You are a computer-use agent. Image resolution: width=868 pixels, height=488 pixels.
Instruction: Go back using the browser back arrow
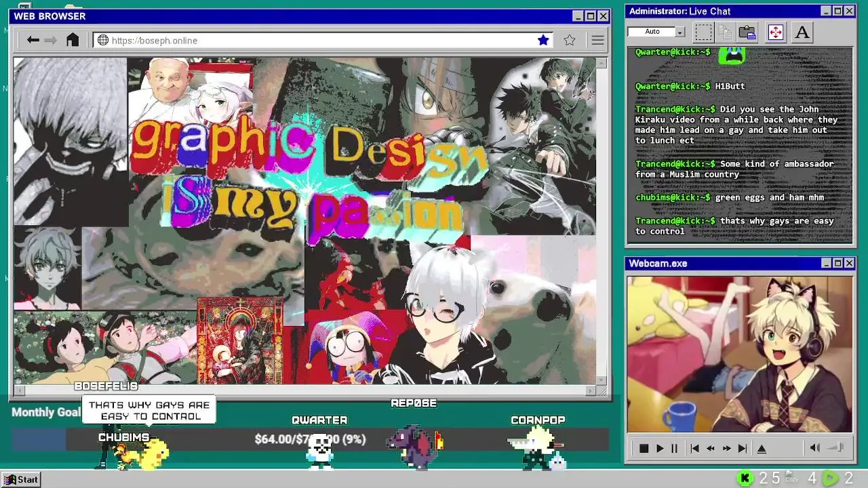pyautogui.click(x=33, y=41)
